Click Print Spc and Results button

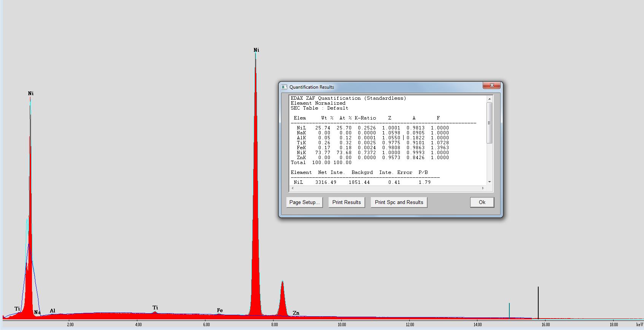(x=399, y=202)
